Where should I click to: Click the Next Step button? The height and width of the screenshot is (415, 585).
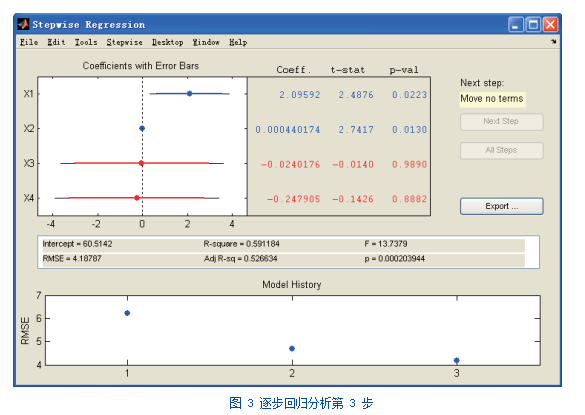tap(501, 122)
